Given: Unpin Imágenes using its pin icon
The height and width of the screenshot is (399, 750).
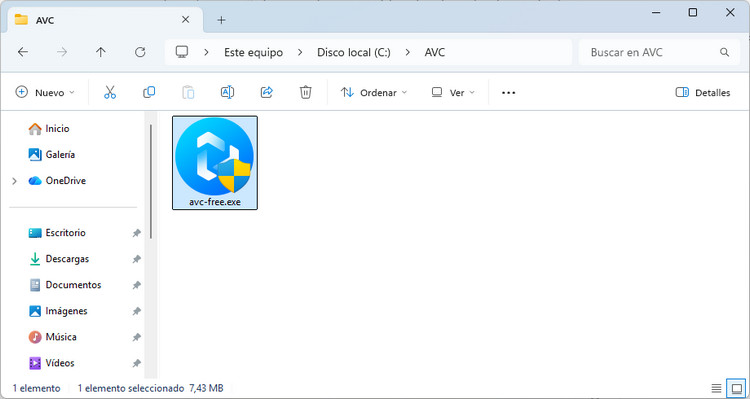Looking at the screenshot, I should [137, 311].
